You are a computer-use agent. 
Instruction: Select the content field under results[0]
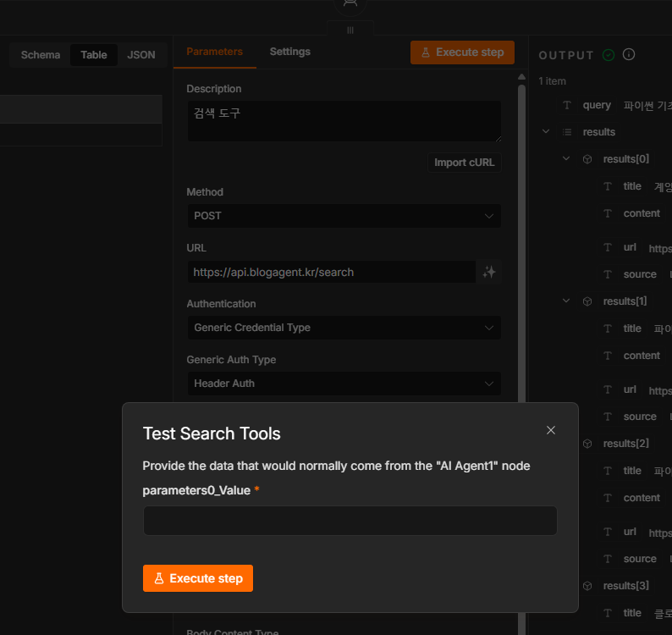tap(642, 213)
